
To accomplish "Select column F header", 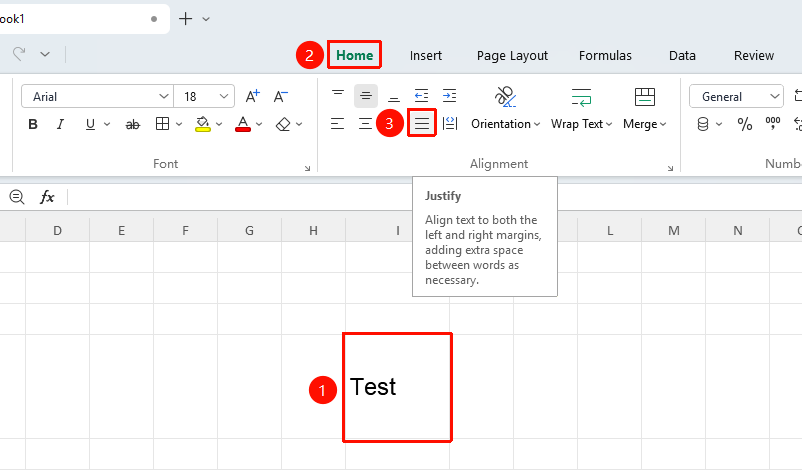I will click(185, 231).
